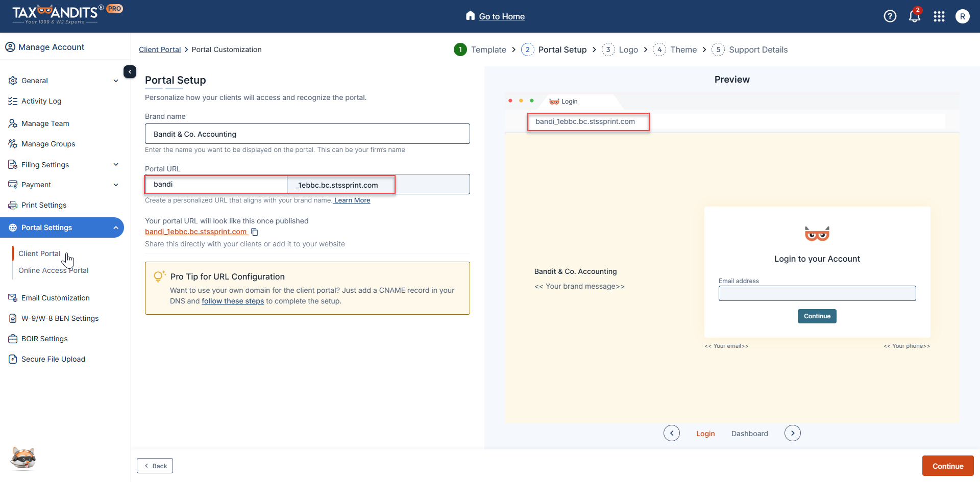Click the Portal Settings globe icon
This screenshot has width=980, height=482.
pyautogui.click(x=13, y=227)
